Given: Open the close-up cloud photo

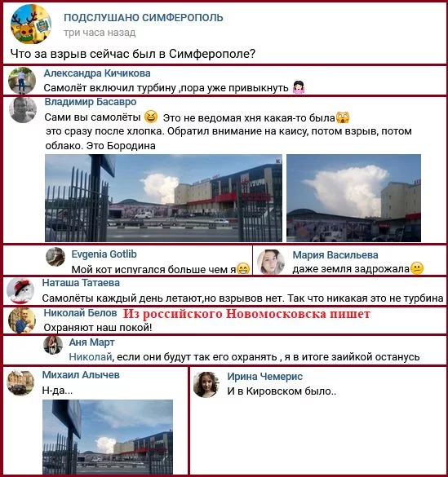Looking at the screenshot, I should (353, 198).
